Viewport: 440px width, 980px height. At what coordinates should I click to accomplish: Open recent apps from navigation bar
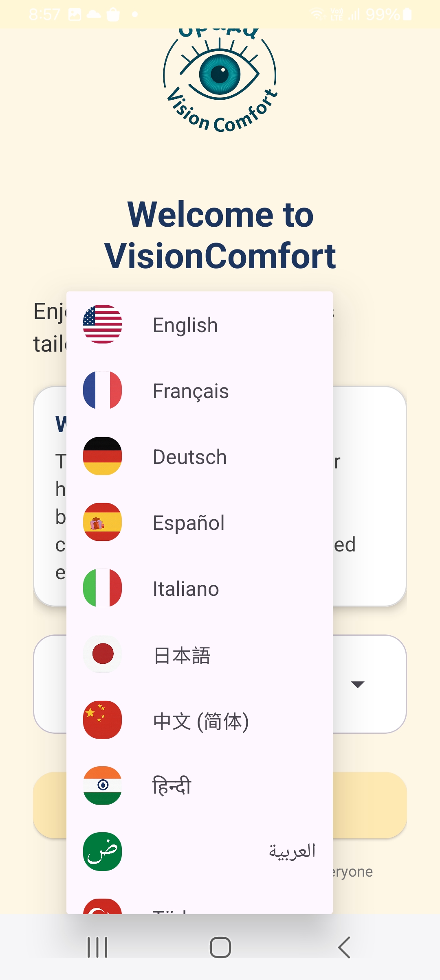98,947
